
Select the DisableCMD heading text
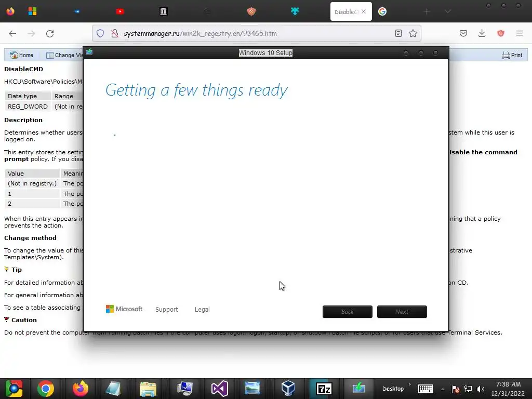[x=24, y=69]
